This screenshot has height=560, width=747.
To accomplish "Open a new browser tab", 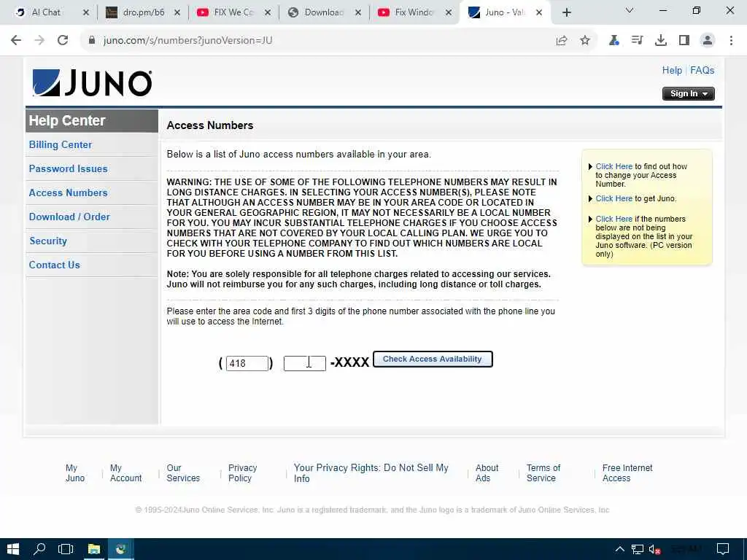I will tap(566, 13).
